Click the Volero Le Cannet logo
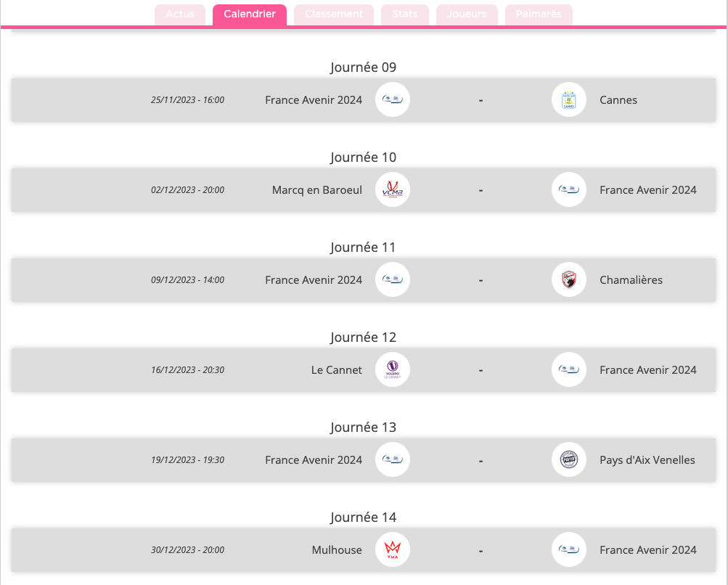Viewport: 728px width, 585px height. coord(393,370)
